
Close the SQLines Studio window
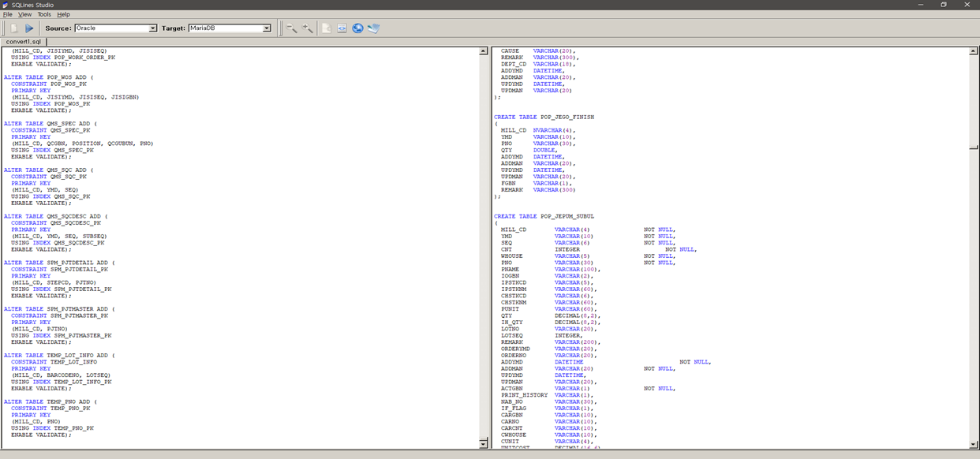click(x=967, y=5)
